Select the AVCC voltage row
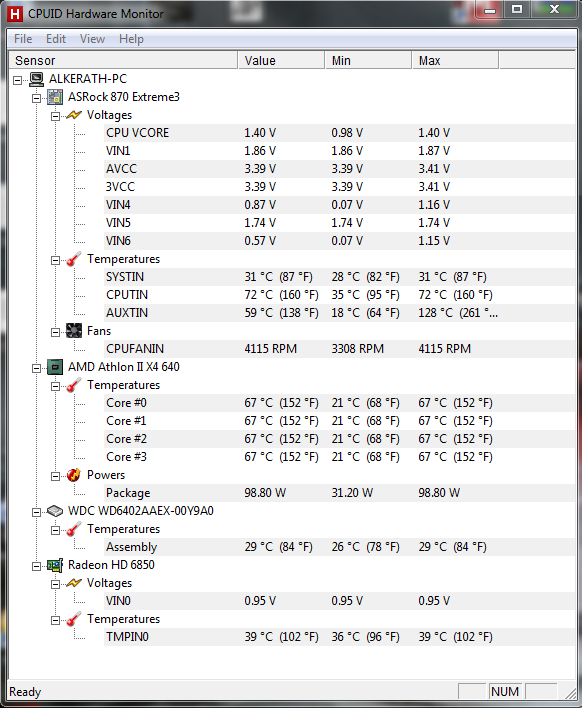Image resolution: width=582 pixels, height=708 pixels. pos(340,169)
